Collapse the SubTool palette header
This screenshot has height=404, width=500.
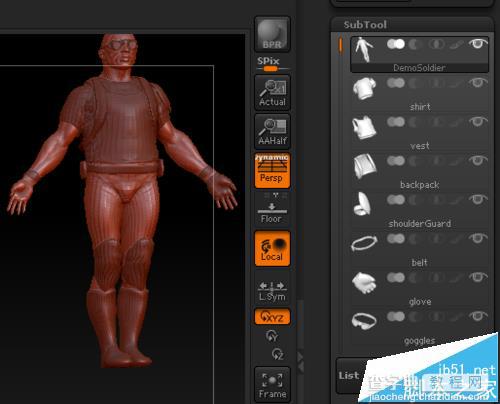[365, 25]
